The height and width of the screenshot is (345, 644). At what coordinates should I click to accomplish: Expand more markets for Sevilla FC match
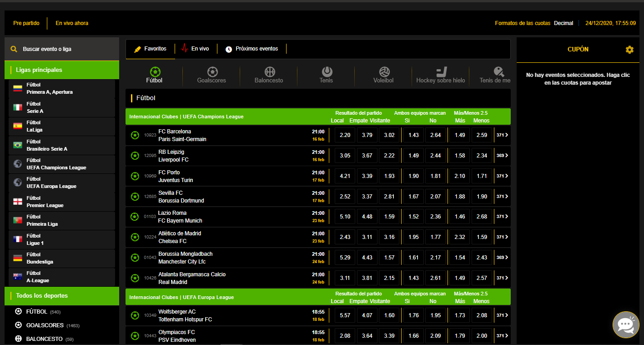tap(502, 197)
